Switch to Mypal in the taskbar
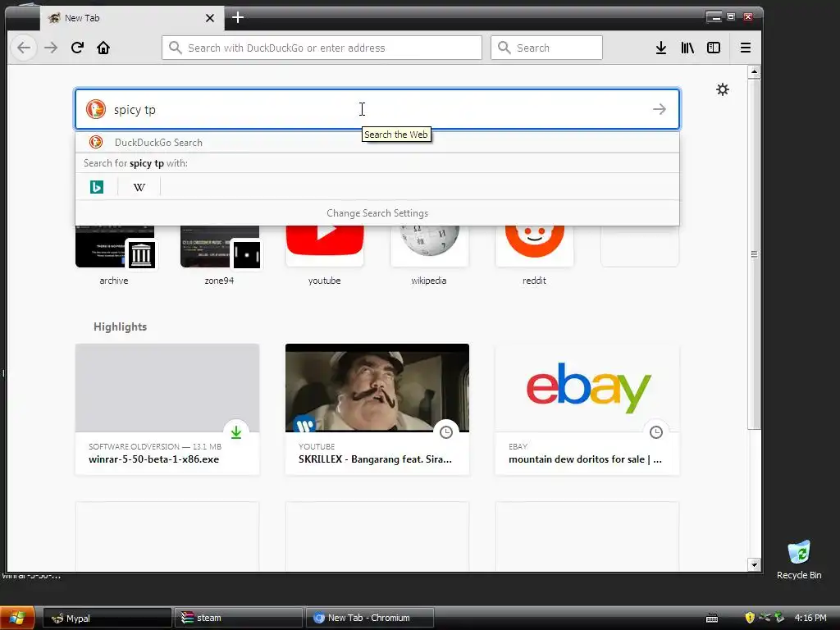The image size is (840, 630). [106, 618]
